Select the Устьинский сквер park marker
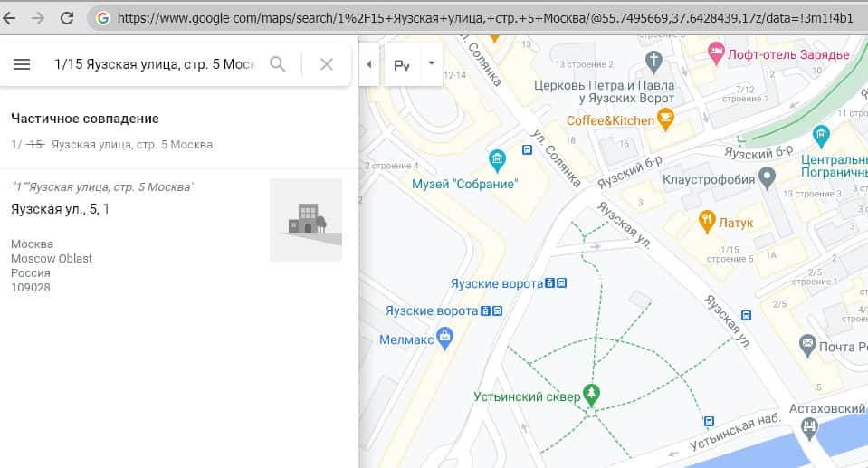868x468 pixels. pos(591,393)
